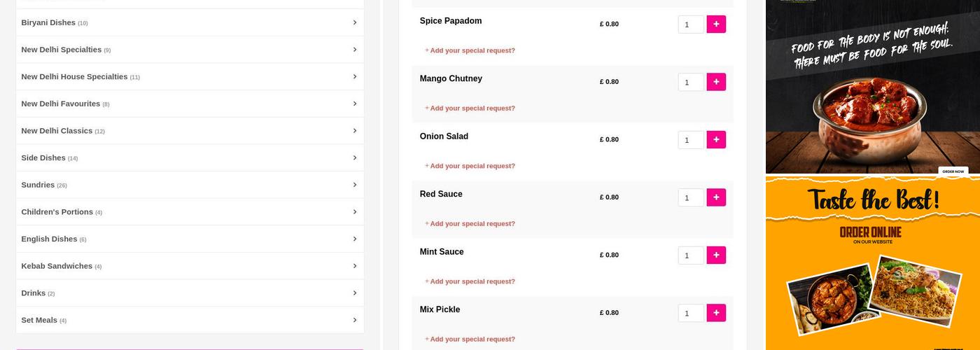The height and width of the screenshot is (350, 980).
Task: Expand Biryani Dishes category chevron
Action: coord(355,22)
